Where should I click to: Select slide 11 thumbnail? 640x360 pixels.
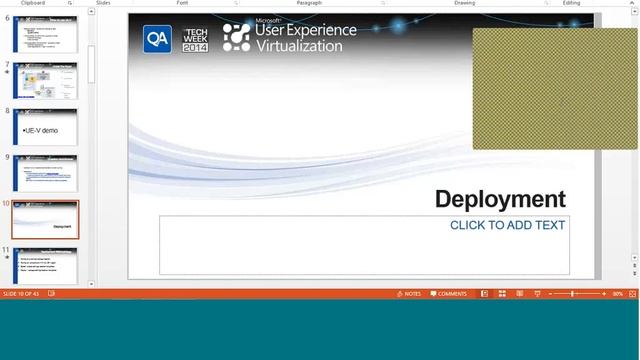coord(45,266)
